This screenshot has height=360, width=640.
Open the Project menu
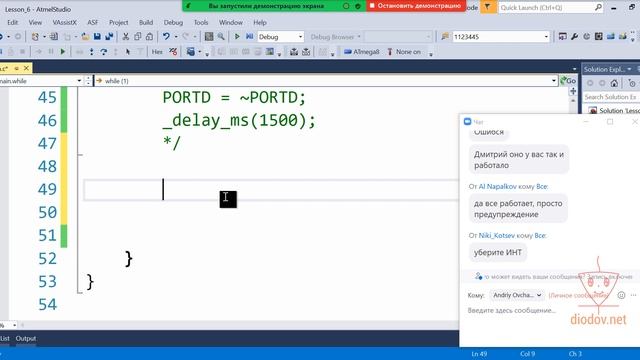(118, 22)
